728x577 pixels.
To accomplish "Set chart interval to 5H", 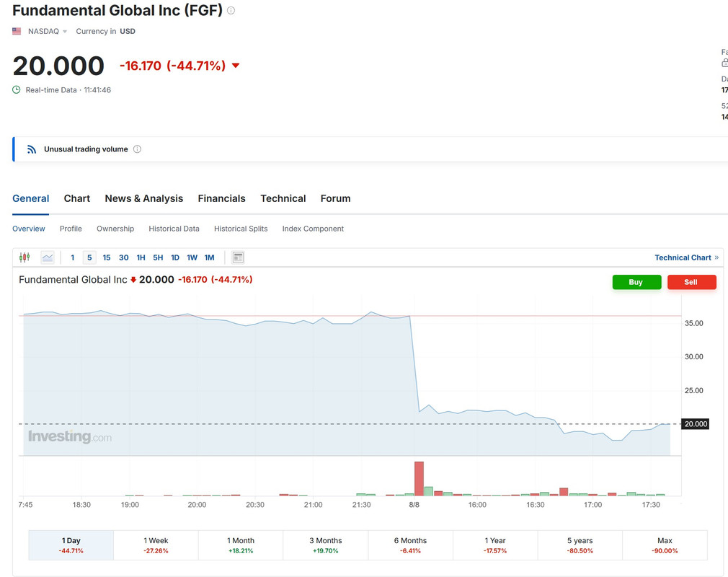I will click(x=158, y=257).
